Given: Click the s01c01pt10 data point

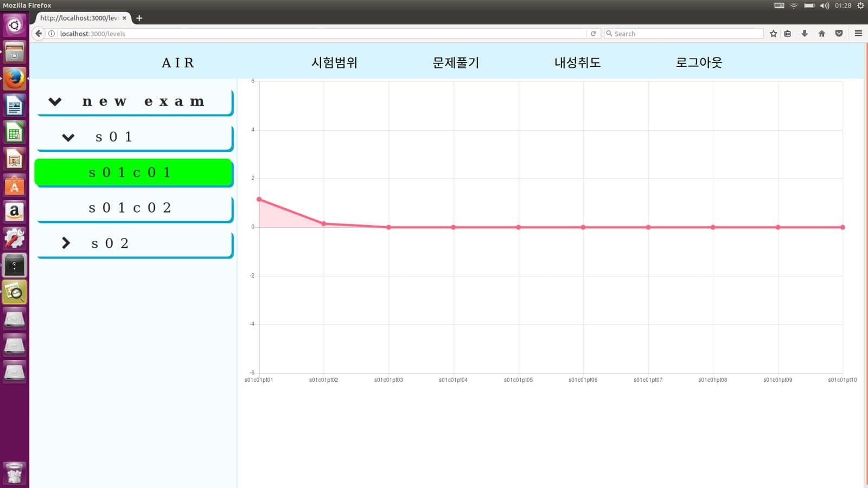Looking at the screenshot, I should coord(843,227).
